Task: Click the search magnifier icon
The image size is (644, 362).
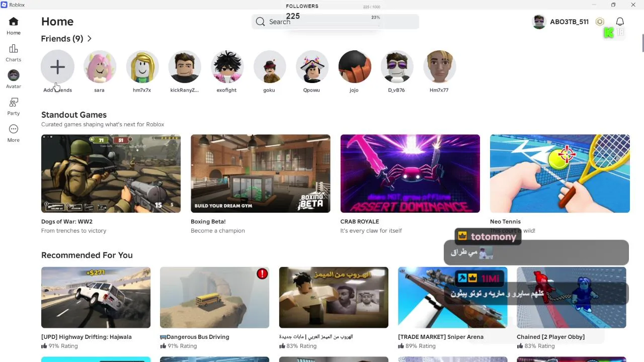Action: click(260, 22)
